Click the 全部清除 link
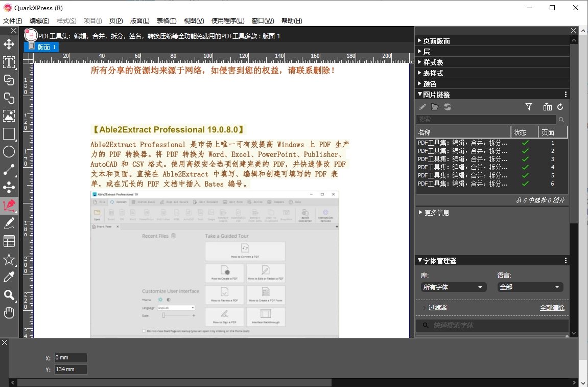The height and width of the screenshot is (387, 588). [x=552, y=308]
